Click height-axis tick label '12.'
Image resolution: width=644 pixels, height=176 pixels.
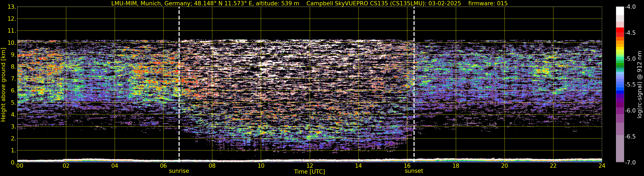pyautogui.click(x=12, y=19)
